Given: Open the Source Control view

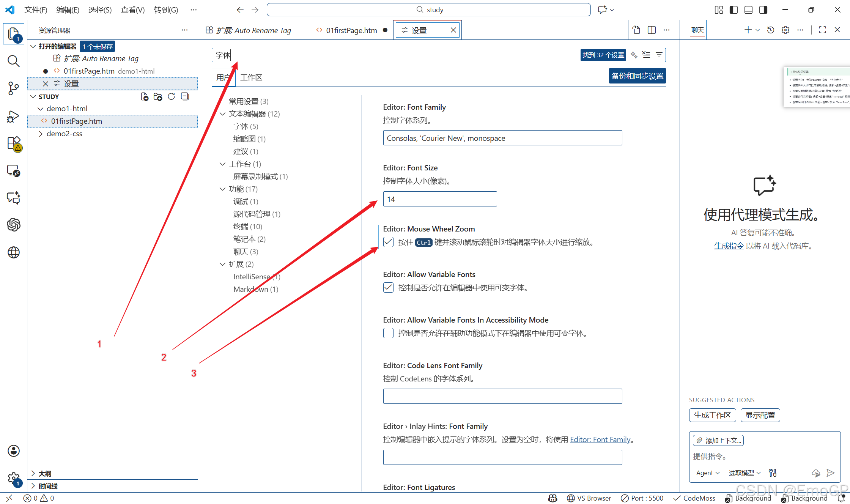Looking at the screenshot, I should point(14,88).
